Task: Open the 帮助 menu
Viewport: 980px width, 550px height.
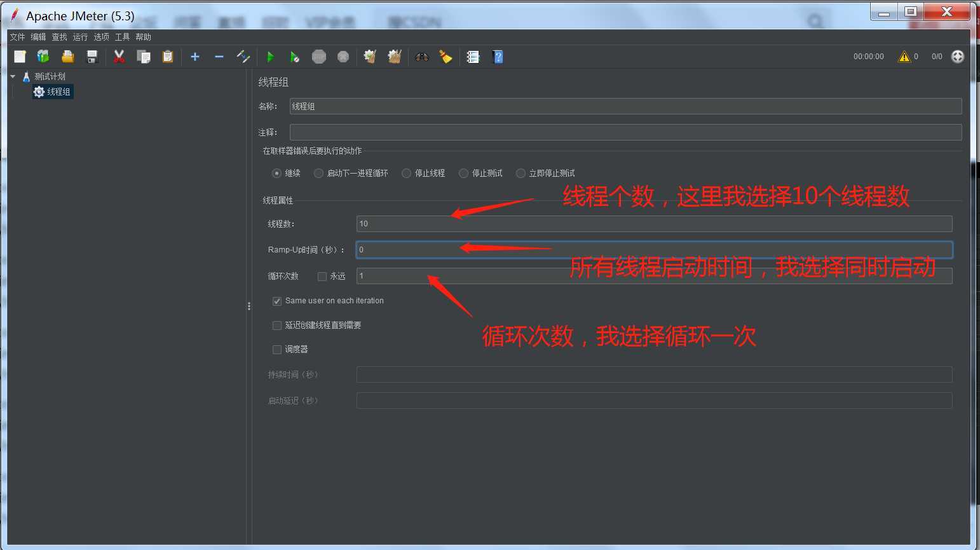Action: coord(144,37)
